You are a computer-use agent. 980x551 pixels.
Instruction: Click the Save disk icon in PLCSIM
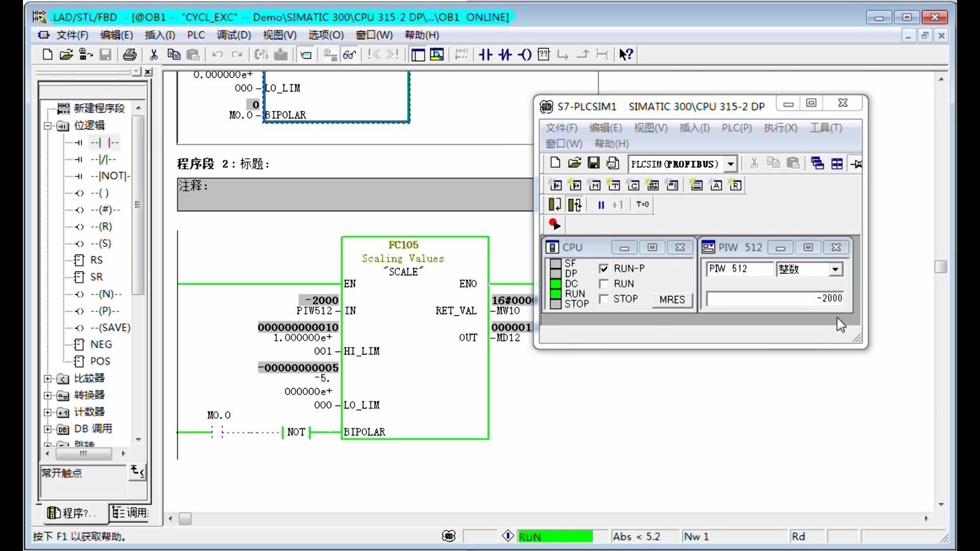594,163
